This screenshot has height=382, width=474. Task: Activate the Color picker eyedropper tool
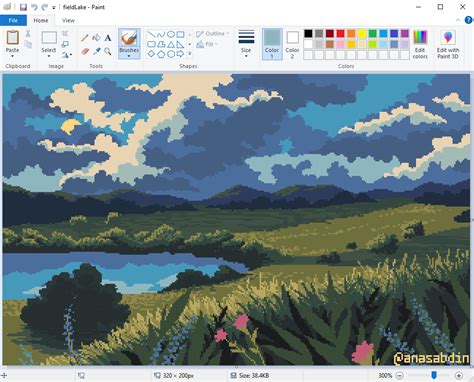97,51
